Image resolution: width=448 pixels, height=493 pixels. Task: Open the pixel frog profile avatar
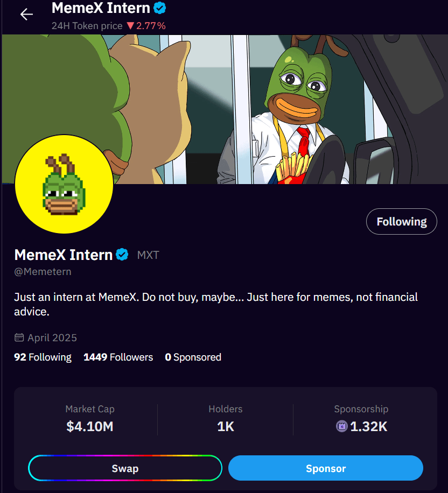64,184
